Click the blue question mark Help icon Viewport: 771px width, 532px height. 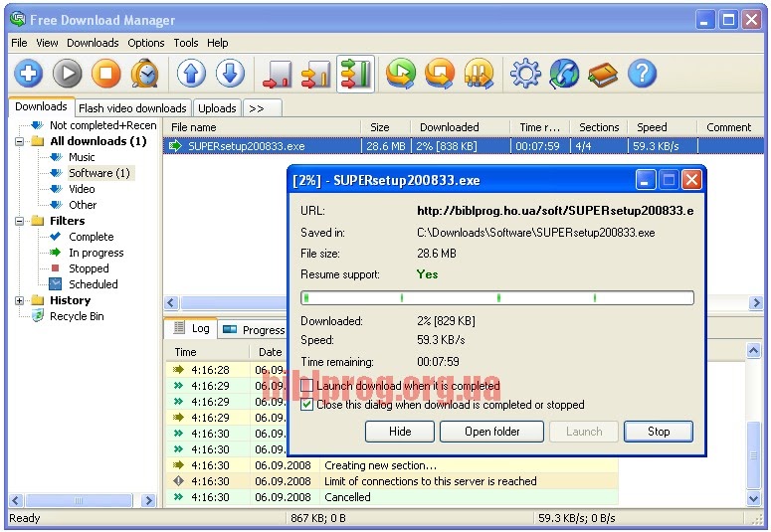tap(643, 74)
